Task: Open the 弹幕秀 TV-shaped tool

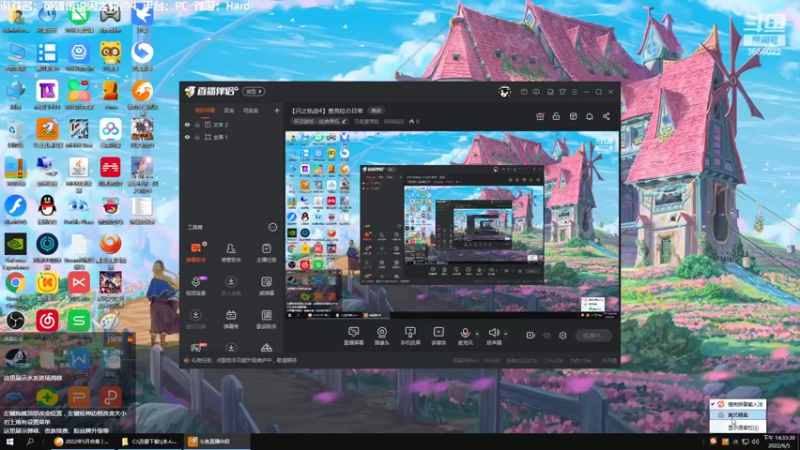Action: coord(231,319)
